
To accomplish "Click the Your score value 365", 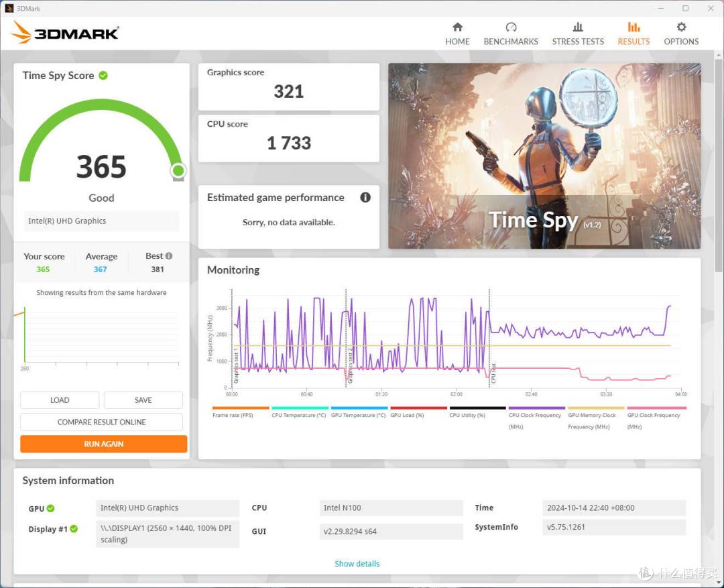I will pyautogui.click(x=43, y=270).
